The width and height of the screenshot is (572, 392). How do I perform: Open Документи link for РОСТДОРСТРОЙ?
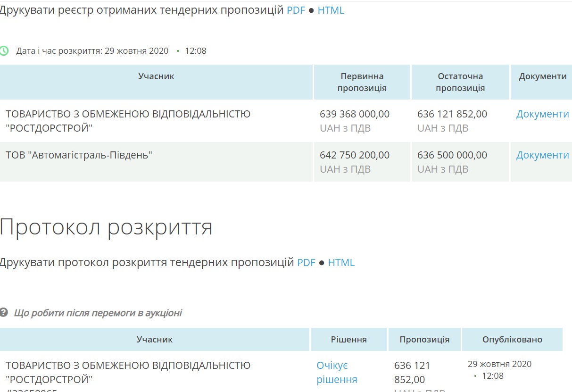[x=542, y=114]
